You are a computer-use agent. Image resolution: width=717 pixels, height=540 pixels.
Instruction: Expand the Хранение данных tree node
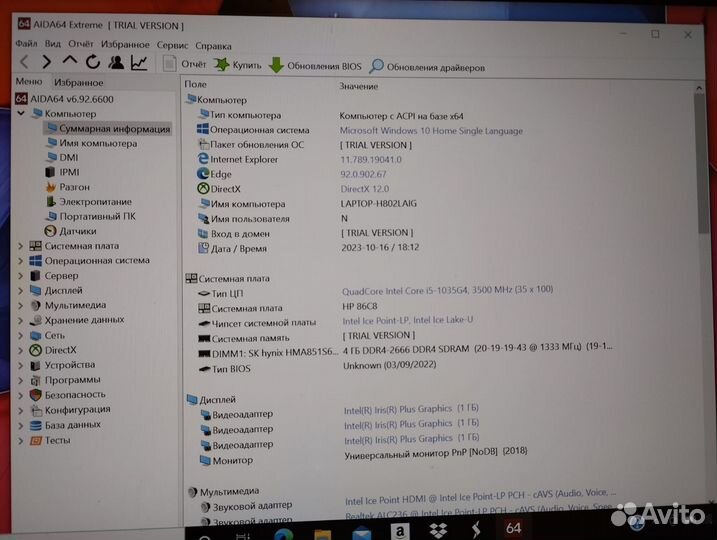(x=21, y=321)
